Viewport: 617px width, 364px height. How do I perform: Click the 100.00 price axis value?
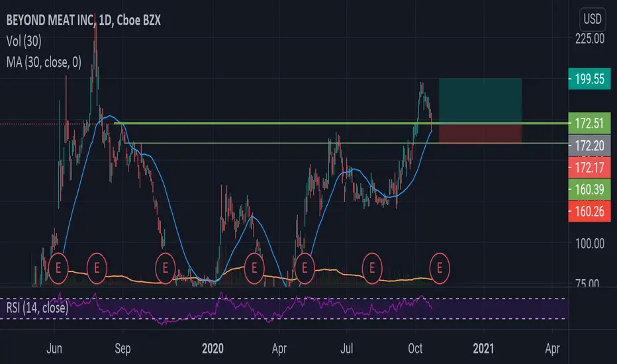click(x=589, y=244)
